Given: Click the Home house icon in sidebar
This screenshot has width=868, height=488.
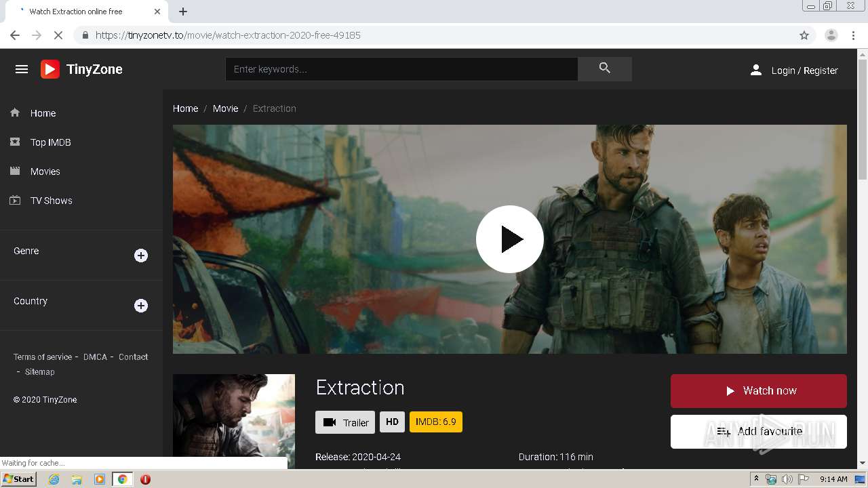Looking at the screenshot, I should coord(15,113).
